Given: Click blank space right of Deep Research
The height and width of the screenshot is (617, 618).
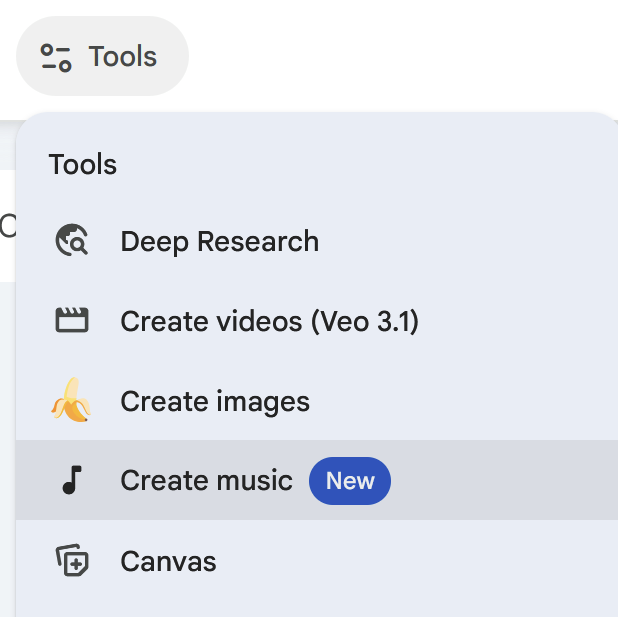Looking at the screenshot, I should point(469,241).
